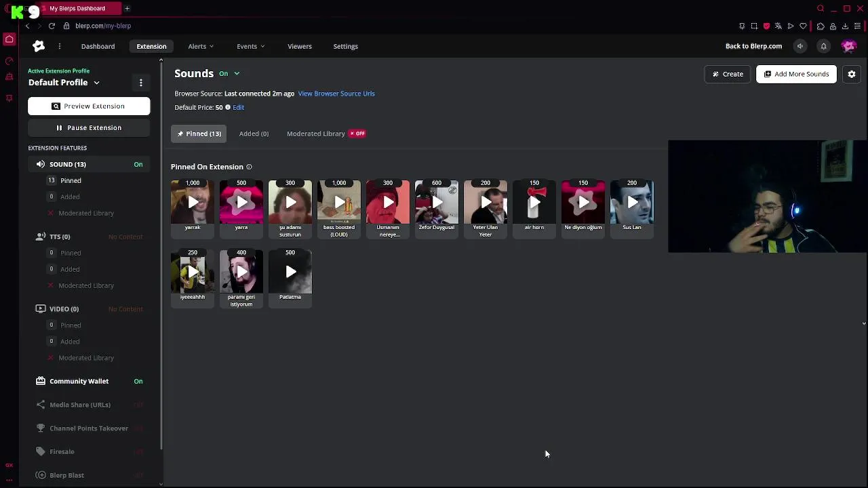Select Moderated Library under SOUND in sidebar
Screen dimensions: 868x488
click(x=86, y=213)
